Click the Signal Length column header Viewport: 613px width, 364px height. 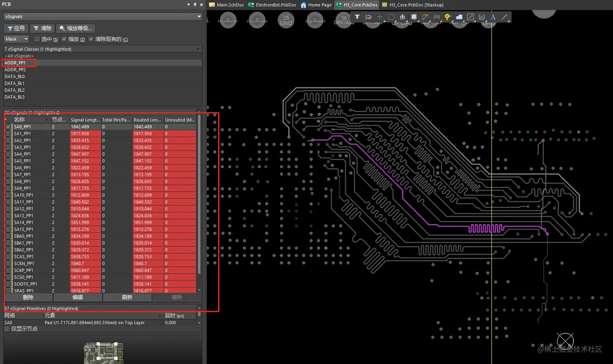tap(85, 120)
